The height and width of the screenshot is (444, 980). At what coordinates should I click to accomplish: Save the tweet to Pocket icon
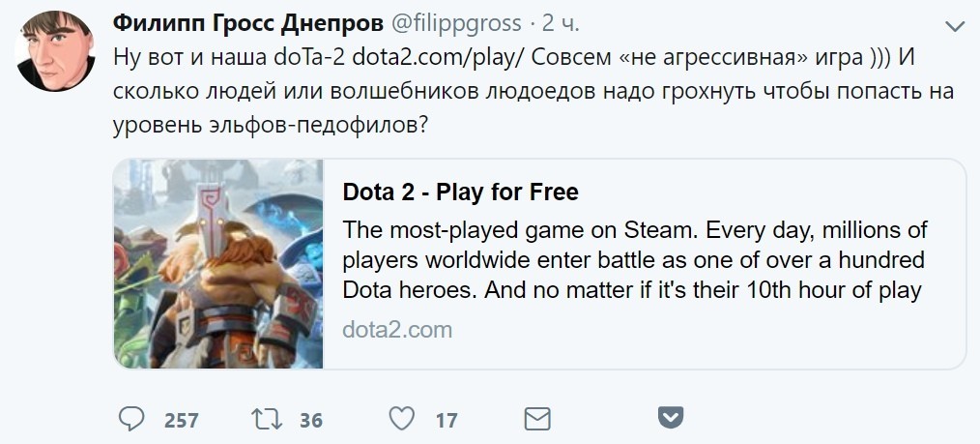(x=671, y=417)
